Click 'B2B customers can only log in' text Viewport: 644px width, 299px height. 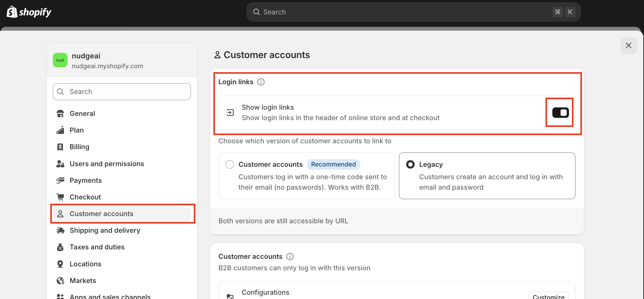click(x=294, y=268)
